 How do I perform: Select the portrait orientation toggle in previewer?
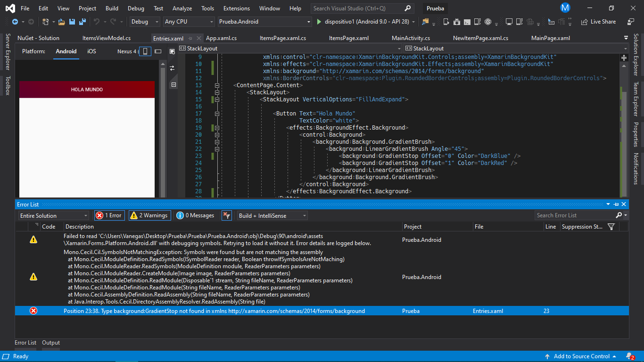click(x=145, y=51)
